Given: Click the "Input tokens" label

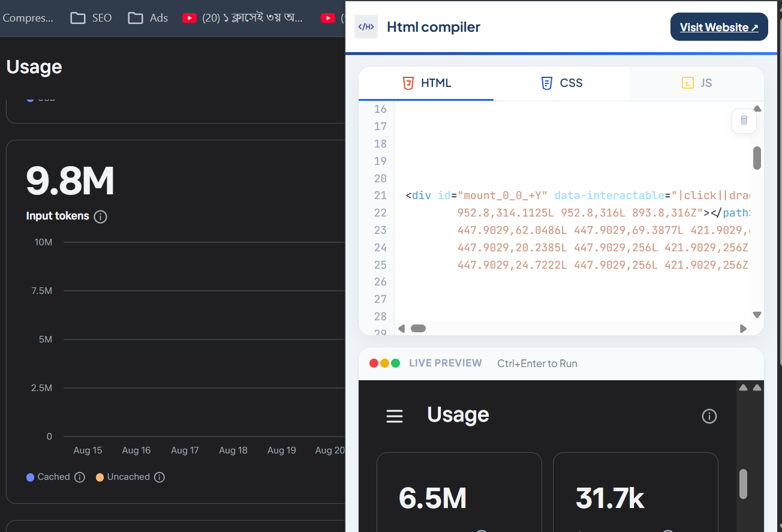Looking at the screenshot, I should pos(58,216).
